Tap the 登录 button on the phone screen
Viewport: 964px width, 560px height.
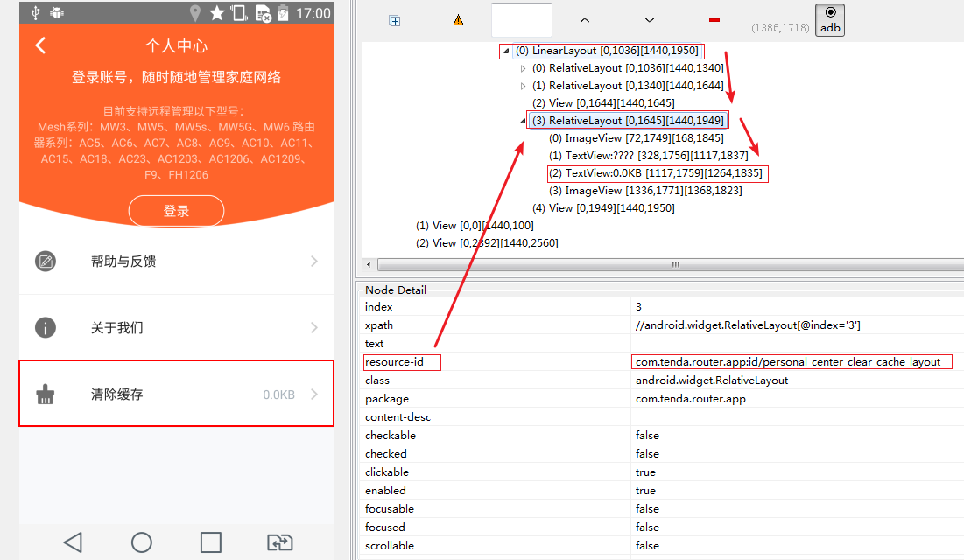176,210
